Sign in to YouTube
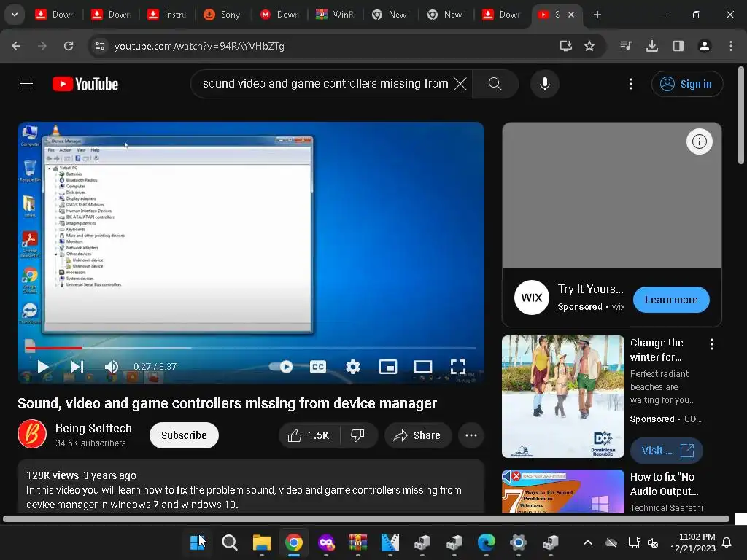 click(686, 84)
